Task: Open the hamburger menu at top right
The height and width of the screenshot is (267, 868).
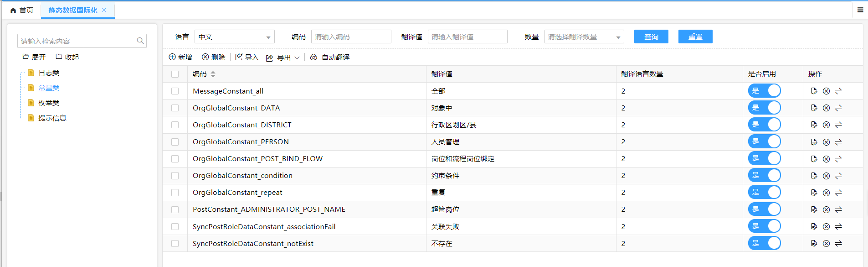Action: click(860, 10)
